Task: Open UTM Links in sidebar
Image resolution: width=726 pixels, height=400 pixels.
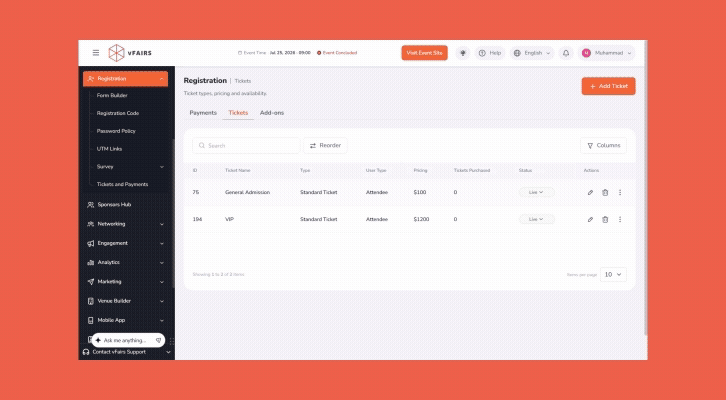Action: (109, 149)
